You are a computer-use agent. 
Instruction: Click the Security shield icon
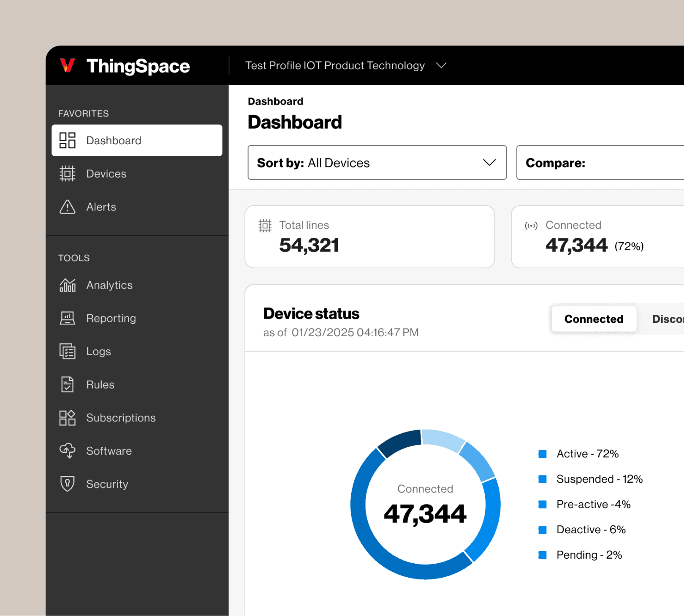[68, 484]
